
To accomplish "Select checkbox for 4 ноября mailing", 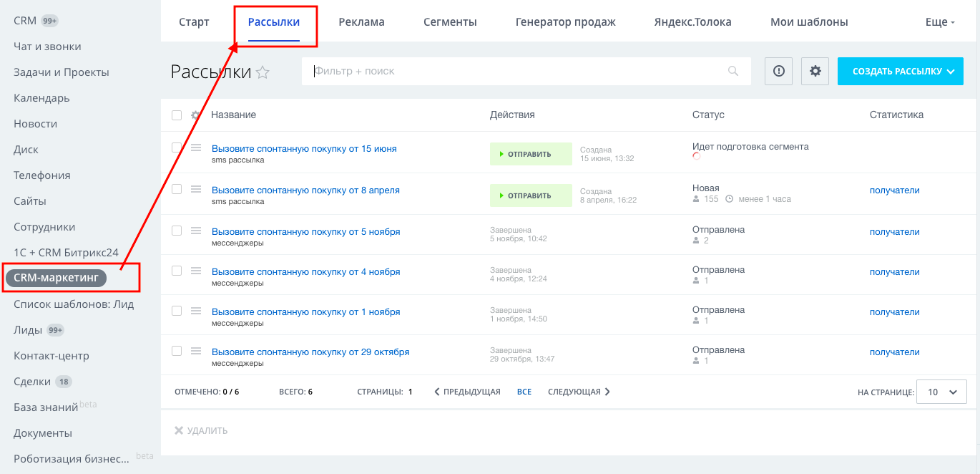I will 177,271.
